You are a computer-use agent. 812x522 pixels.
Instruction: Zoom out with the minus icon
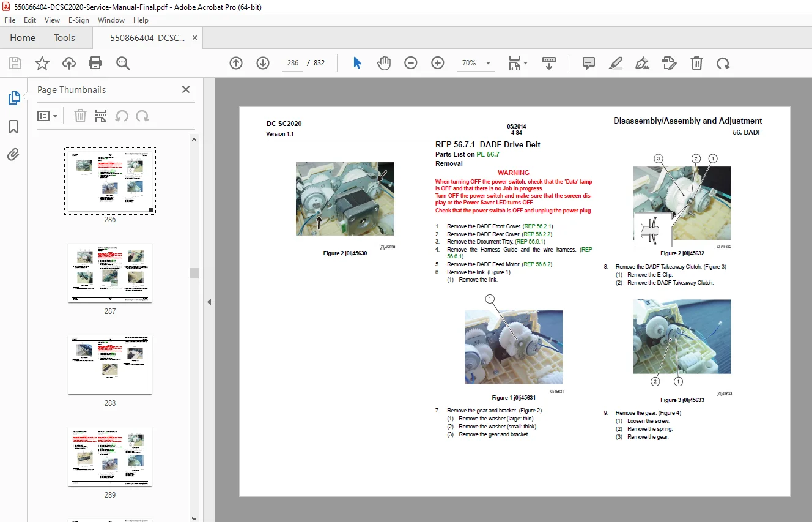(411, 63)
